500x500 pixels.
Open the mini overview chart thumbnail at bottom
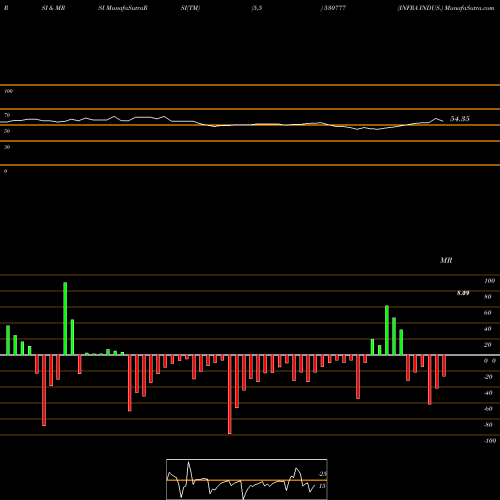pos(247,479)
